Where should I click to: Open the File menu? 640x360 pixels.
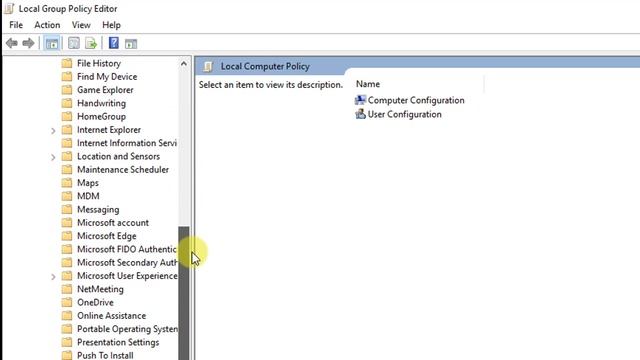point(16,25)
